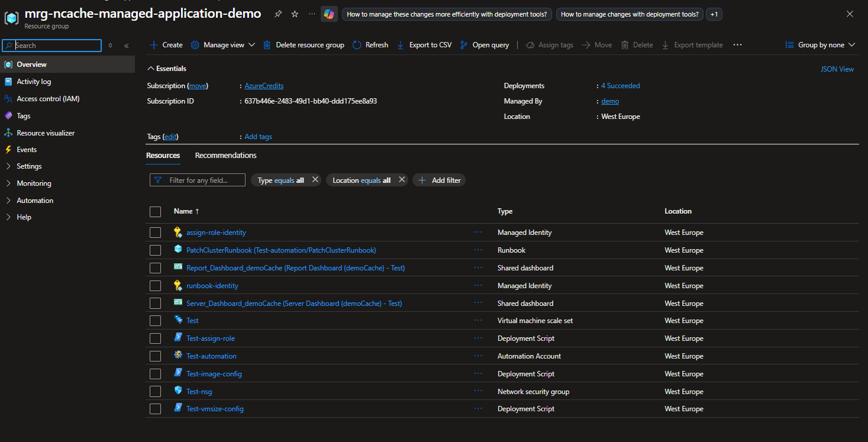Remove the Type equals all filter
The height and width of the screenshot is (442, 868).
[x=315, y=180]
